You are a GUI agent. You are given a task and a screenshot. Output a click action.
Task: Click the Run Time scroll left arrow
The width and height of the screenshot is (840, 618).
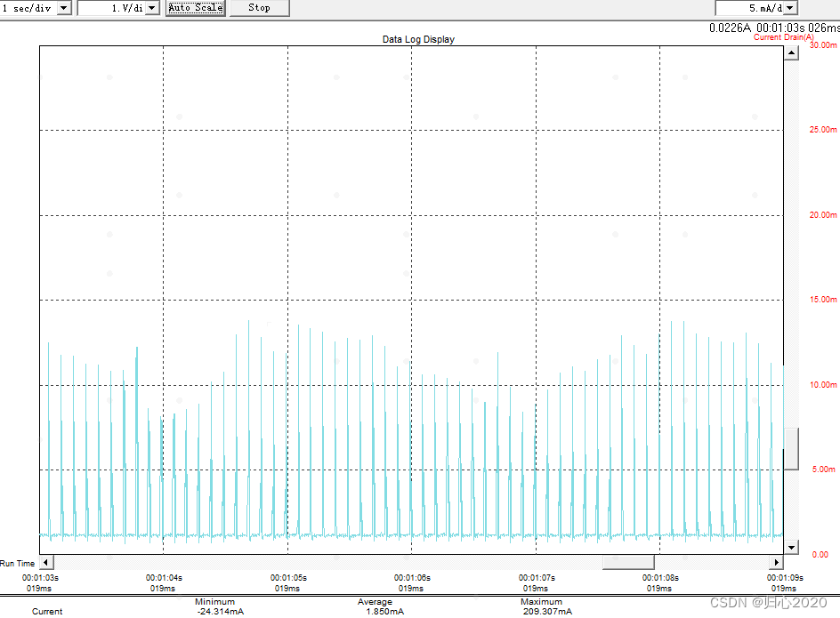(x=46, y=562)
